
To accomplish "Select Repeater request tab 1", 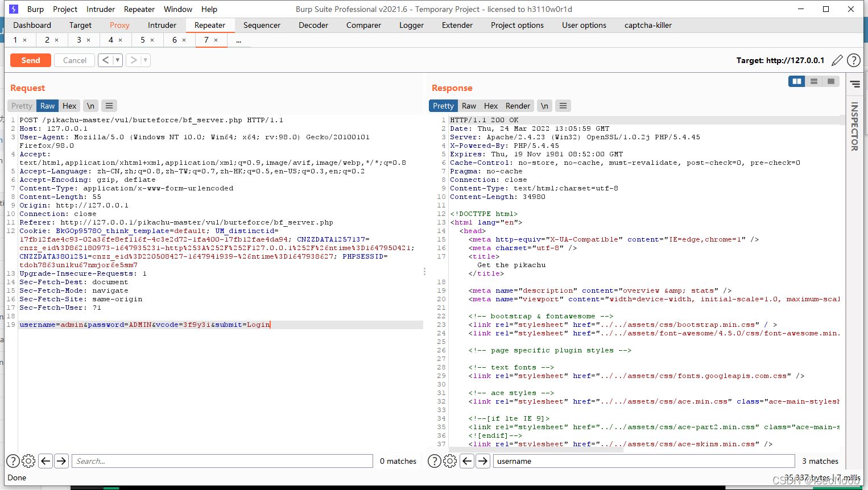I will (x=15, y=40).
